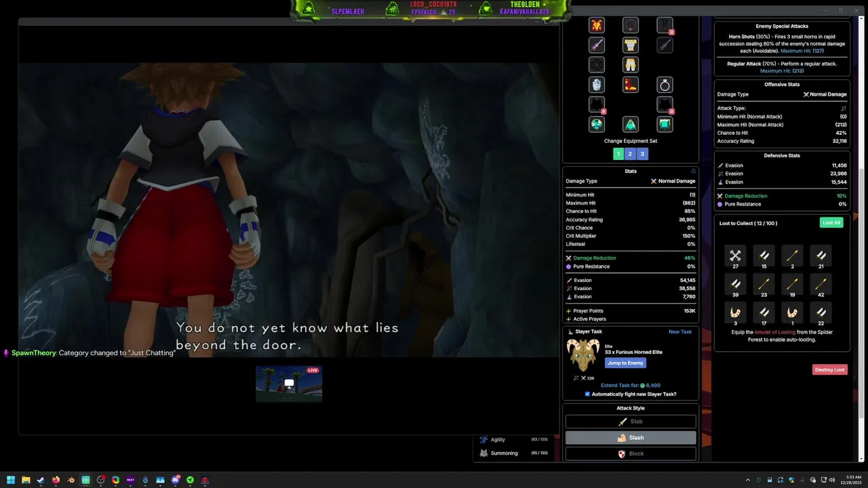The image size is (868, 488).
Task: Open the empty hexagon gem slot
Action: click(597, 65)
